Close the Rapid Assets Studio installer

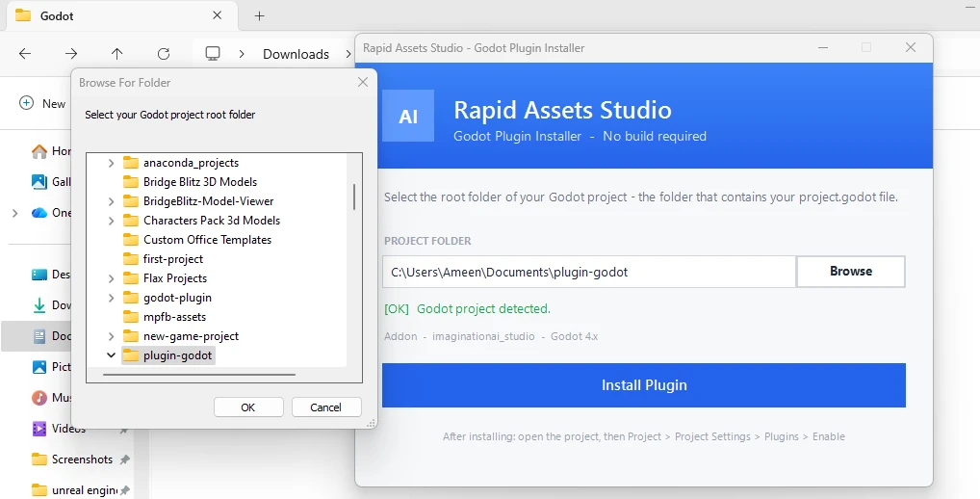[911, 47]
